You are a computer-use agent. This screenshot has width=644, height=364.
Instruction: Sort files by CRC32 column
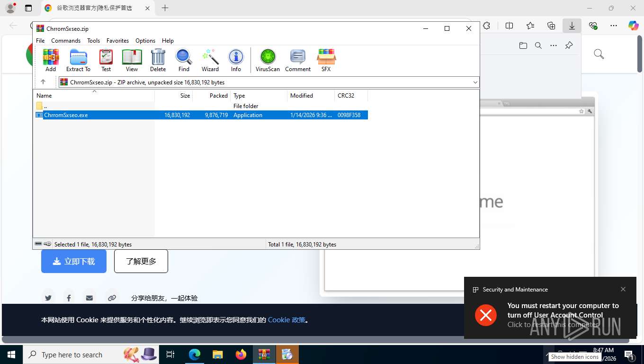pos(351,96)
